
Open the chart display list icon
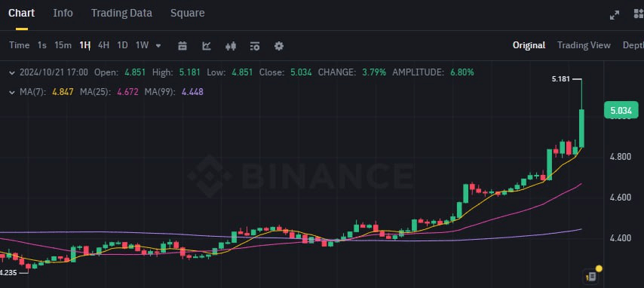[x=255, y=45]
